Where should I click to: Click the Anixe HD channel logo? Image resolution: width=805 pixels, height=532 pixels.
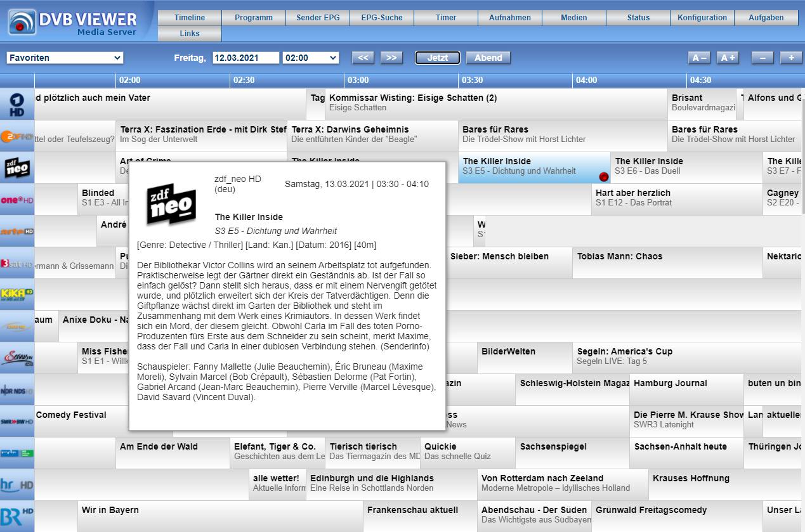16,326
